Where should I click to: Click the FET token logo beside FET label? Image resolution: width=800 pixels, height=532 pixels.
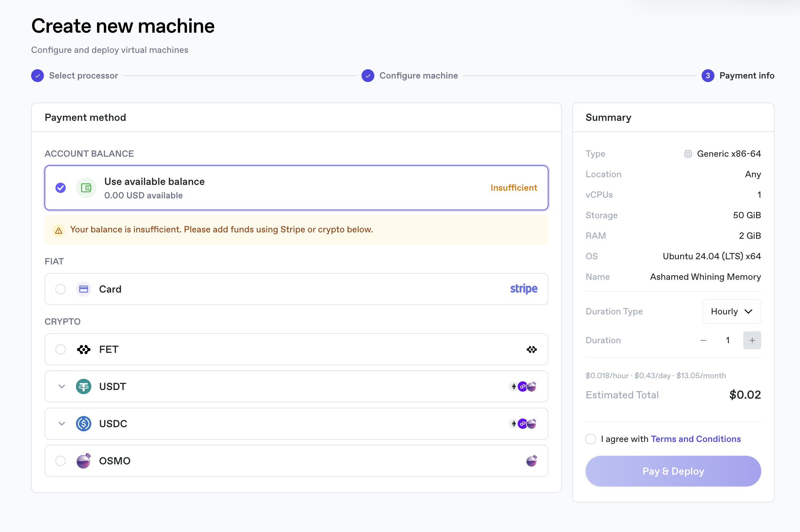tap(83, 349)
